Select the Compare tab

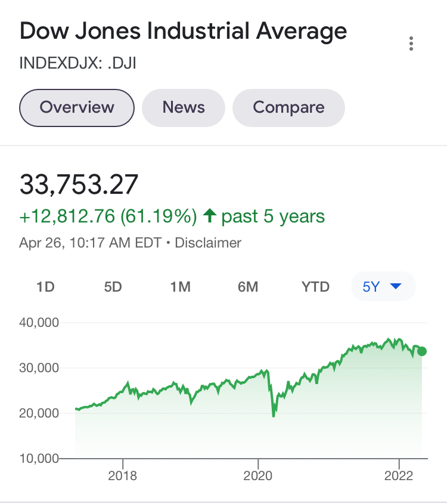coord(288,107)
